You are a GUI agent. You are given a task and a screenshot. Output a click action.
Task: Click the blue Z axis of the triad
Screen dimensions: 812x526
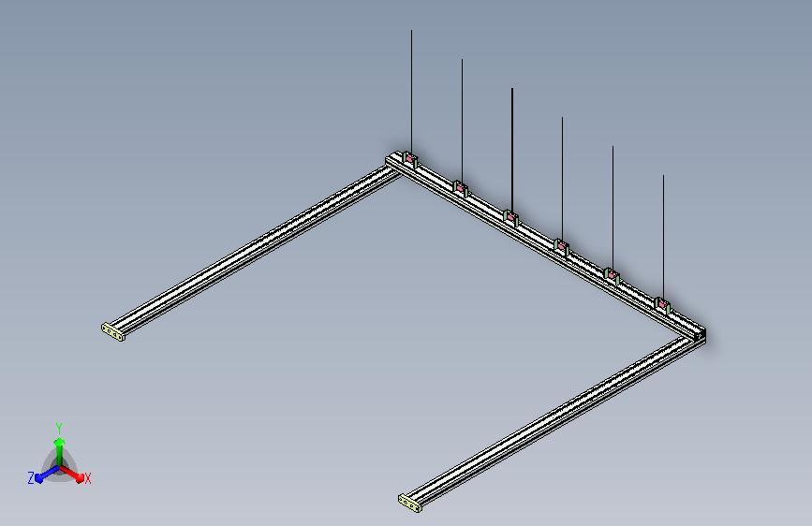pos(47,474)
